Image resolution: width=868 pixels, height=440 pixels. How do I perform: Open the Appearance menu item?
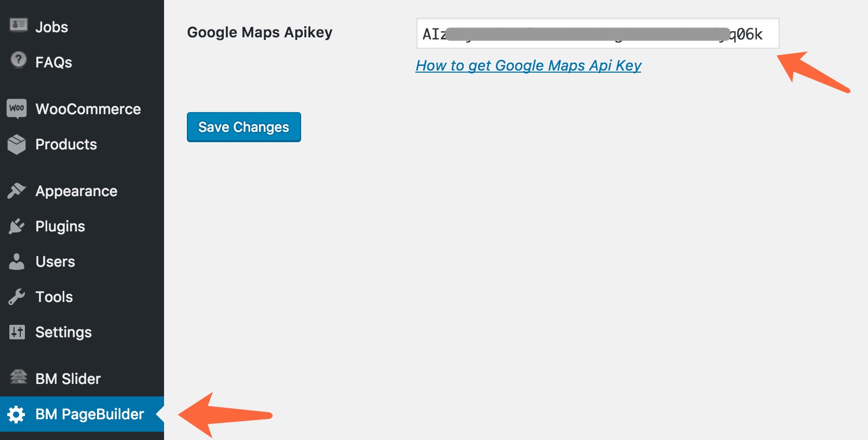76,191
